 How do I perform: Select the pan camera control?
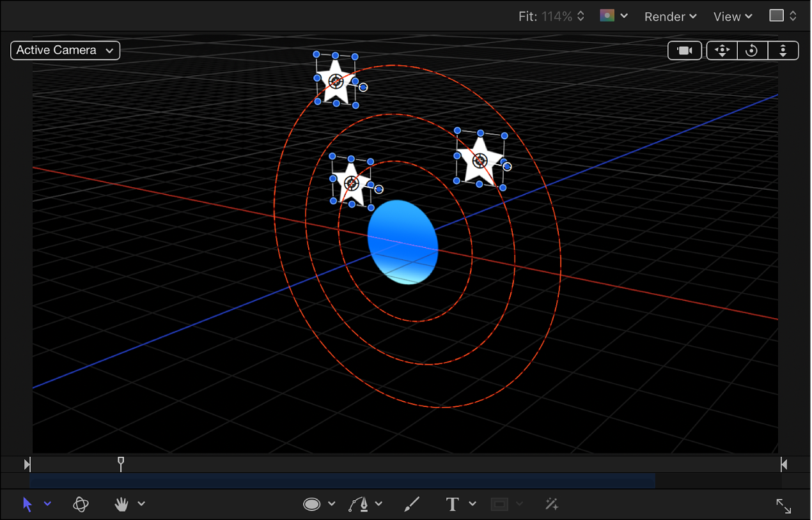click(721, 50)
